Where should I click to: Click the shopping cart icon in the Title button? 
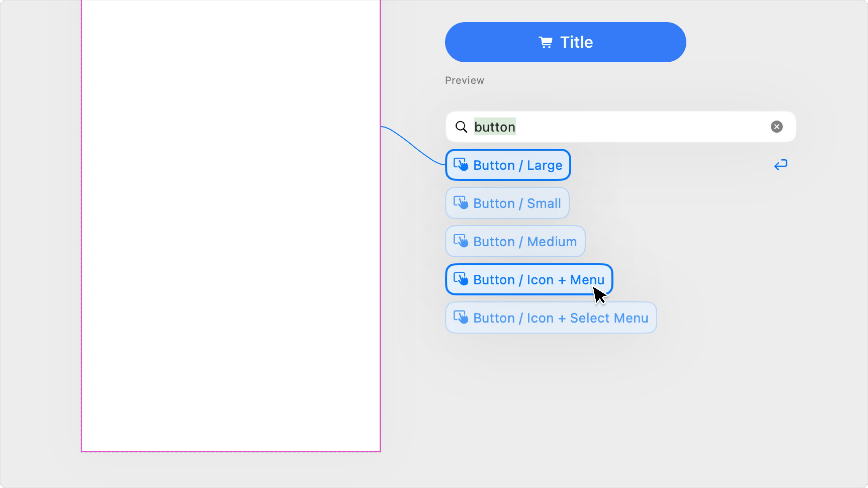[x=546, y=42]
